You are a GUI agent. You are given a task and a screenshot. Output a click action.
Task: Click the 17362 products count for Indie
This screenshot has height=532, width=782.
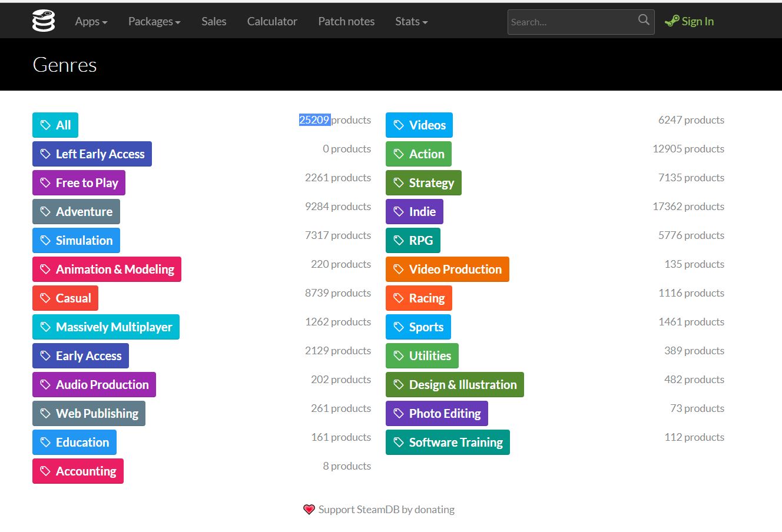click(x=688, y=206)
